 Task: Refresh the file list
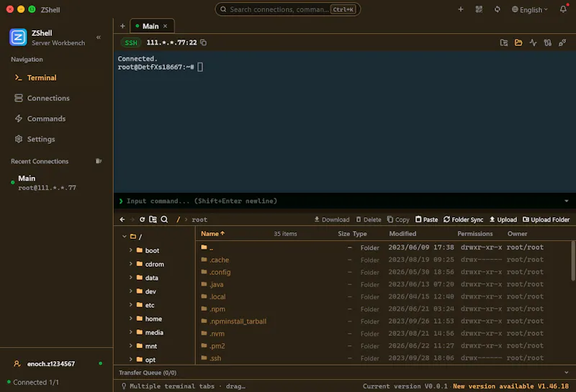142,219
